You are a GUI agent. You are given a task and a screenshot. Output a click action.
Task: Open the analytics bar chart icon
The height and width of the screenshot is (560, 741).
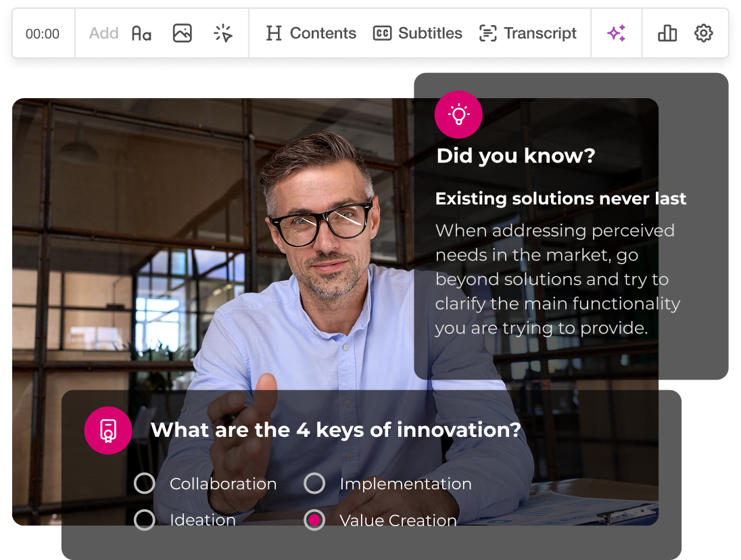click(x=667, y=33)
